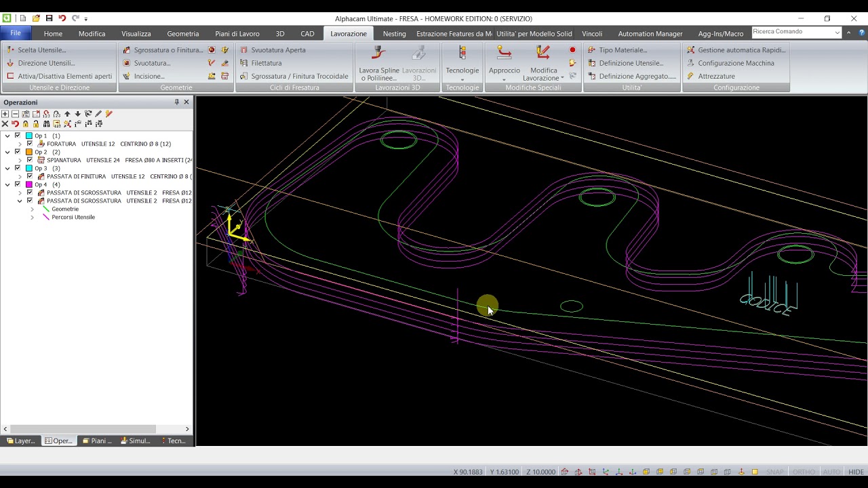This screenshot has width=868, height=488.
Task: Click Scelta Utensile command
Action: [x=37, y=50]
